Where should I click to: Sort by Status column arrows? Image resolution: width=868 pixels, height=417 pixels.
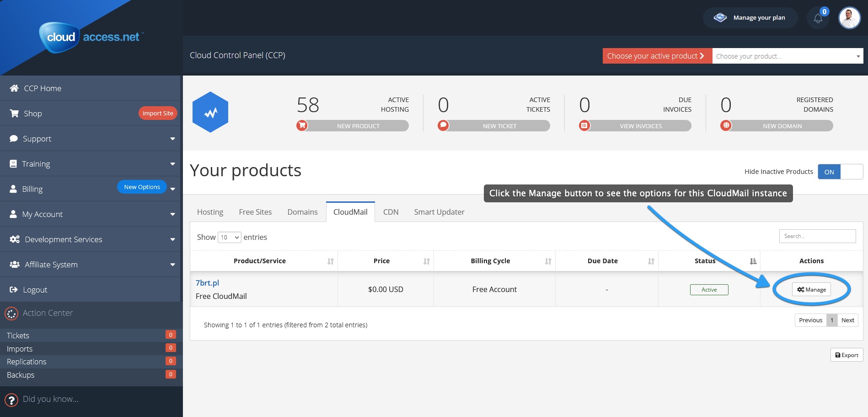coord(753,261)
